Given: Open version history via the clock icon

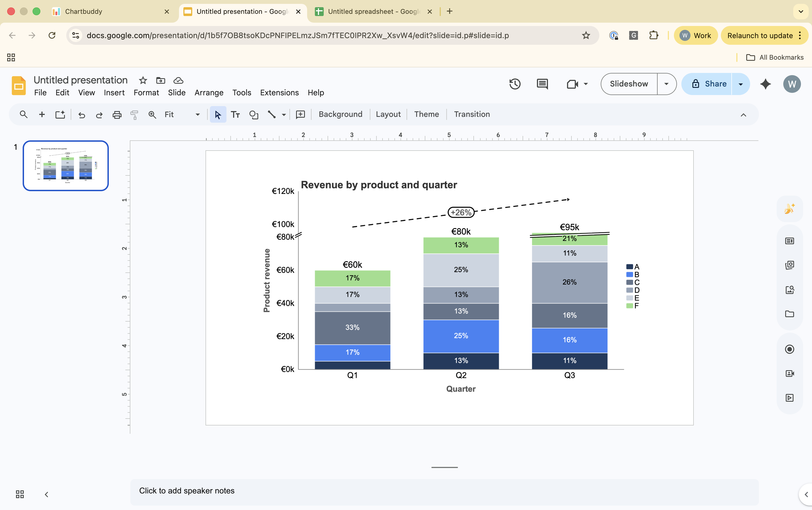Looking at the screenshot, I should click(514, 84).
